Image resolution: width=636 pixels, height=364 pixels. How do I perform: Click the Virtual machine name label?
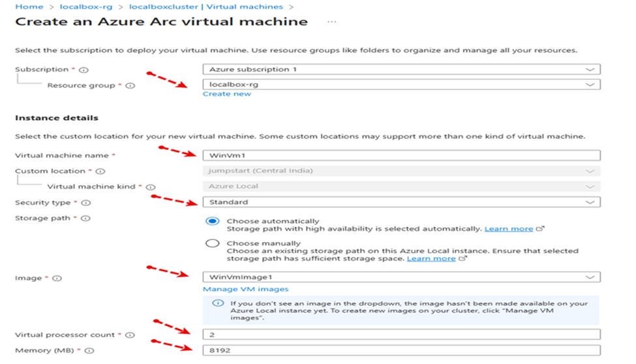pos(62,155)
